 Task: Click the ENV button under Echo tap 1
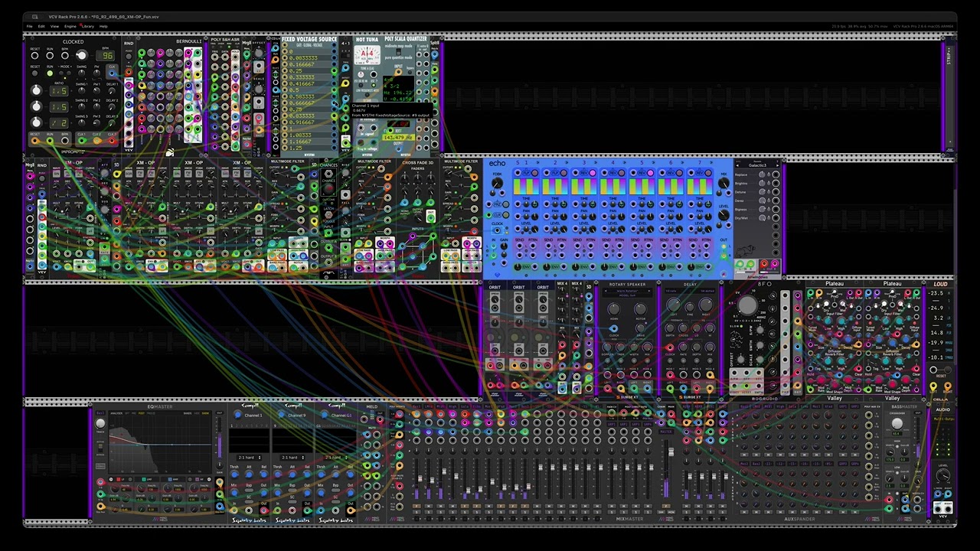[x=525, y=266]
